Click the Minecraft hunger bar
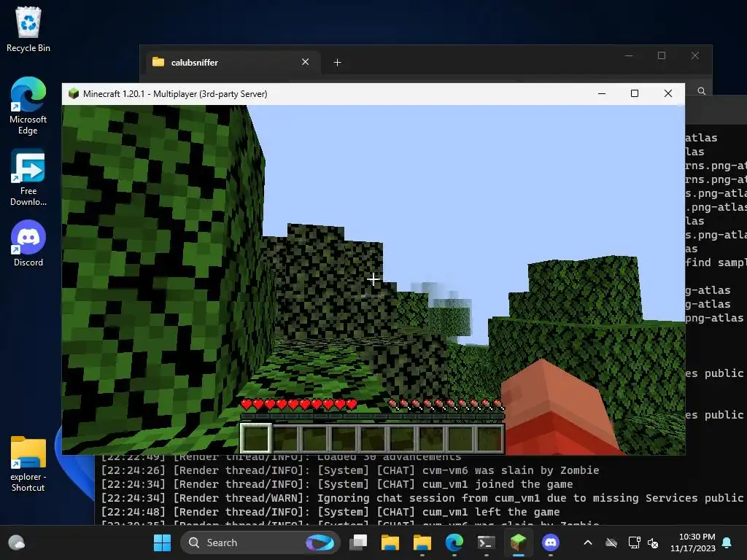This screenshot has height=560, width=747. (x=446, y=405)
